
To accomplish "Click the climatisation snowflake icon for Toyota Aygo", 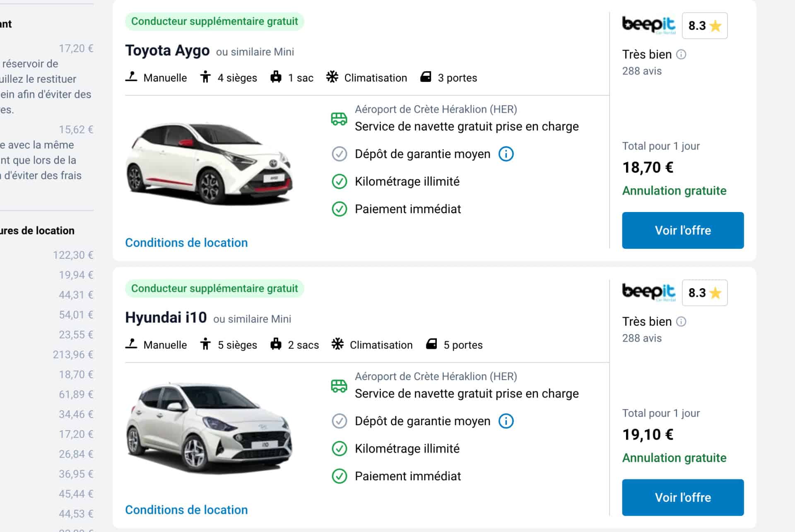I will (x=332, y=77).
